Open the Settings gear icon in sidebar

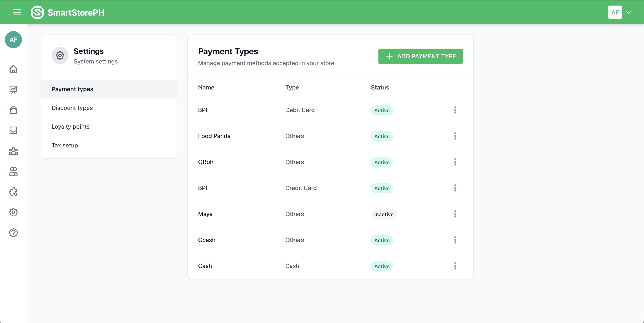coord(13,212)
